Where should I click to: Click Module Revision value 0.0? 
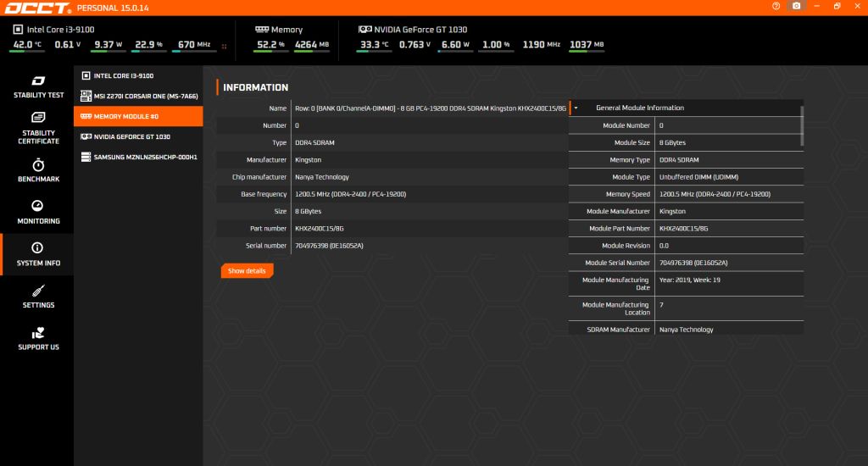click(x=664, y=246)
